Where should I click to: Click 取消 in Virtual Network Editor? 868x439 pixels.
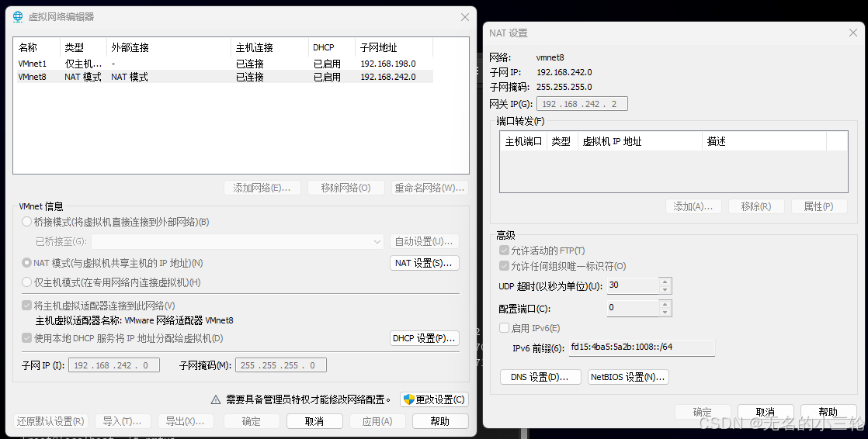coord(314,421)
